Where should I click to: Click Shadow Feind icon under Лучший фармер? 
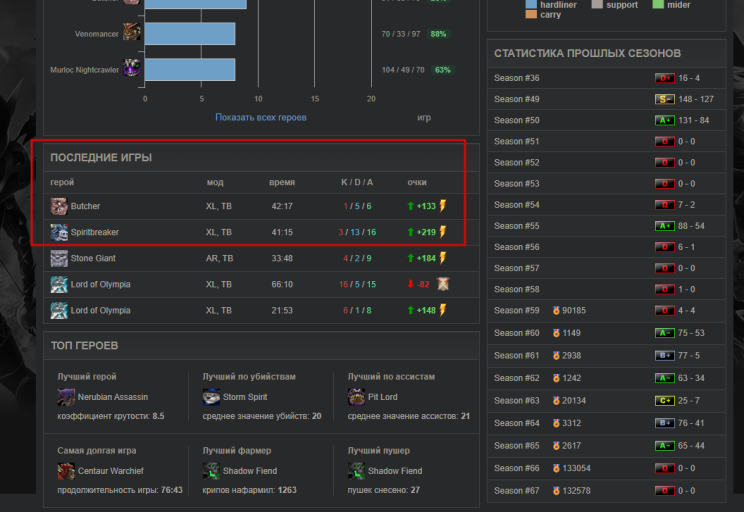[211, 471]
